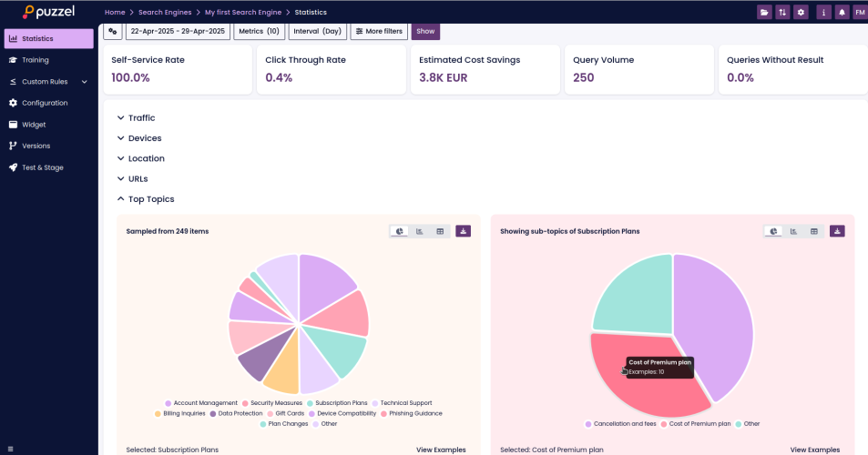The image size is (868, 455).
Task: Click the settings gear in top bar
Action: (801, 12)
